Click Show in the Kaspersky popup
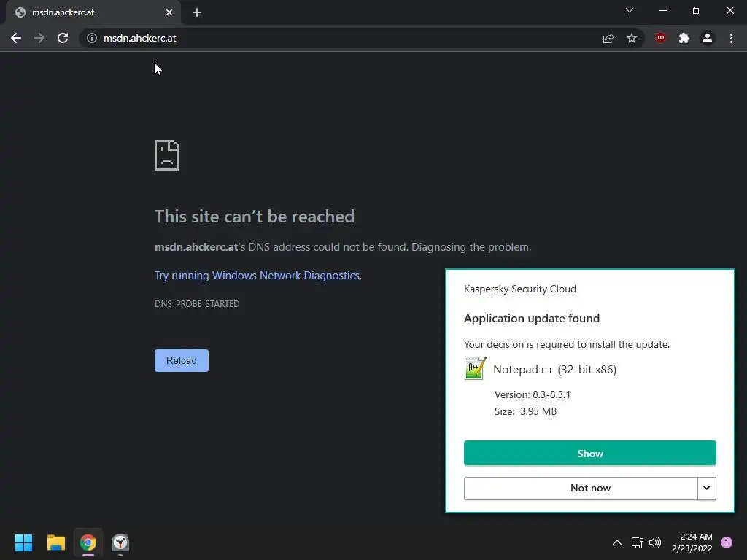 (x=589, y=454)
